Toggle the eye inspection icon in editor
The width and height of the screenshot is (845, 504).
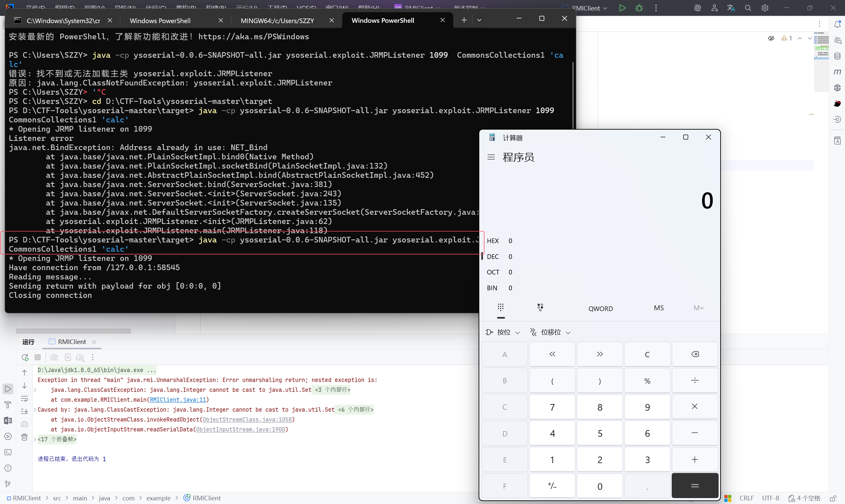771,38
